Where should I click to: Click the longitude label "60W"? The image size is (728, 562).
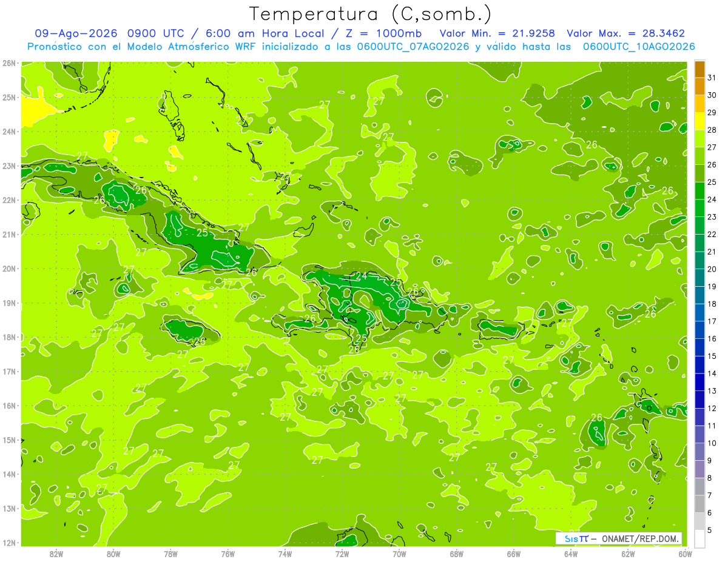point(685,554)
